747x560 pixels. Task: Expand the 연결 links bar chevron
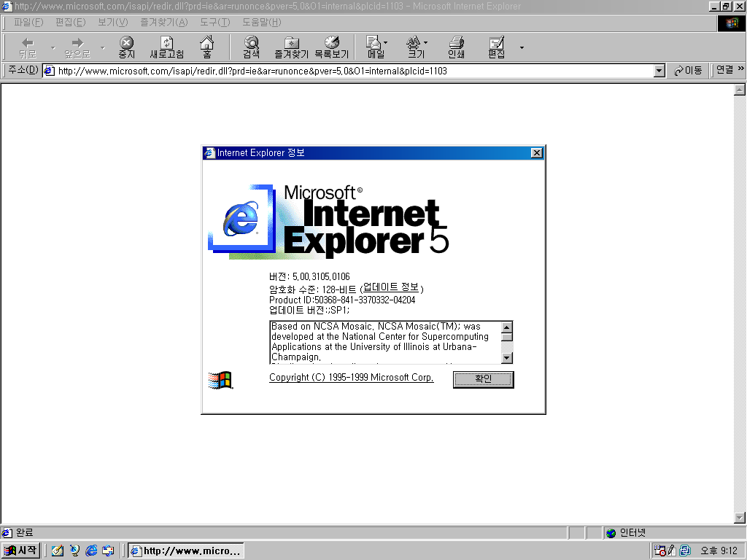(741, 69)
